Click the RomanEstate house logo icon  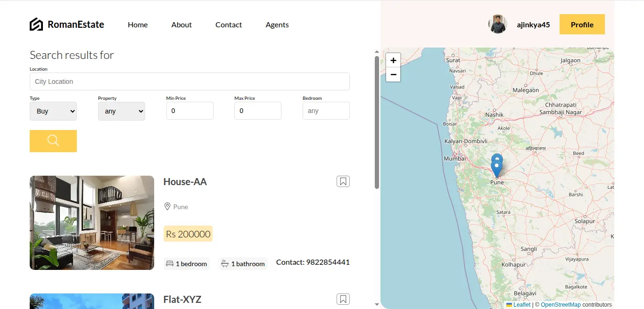point(36,24)
